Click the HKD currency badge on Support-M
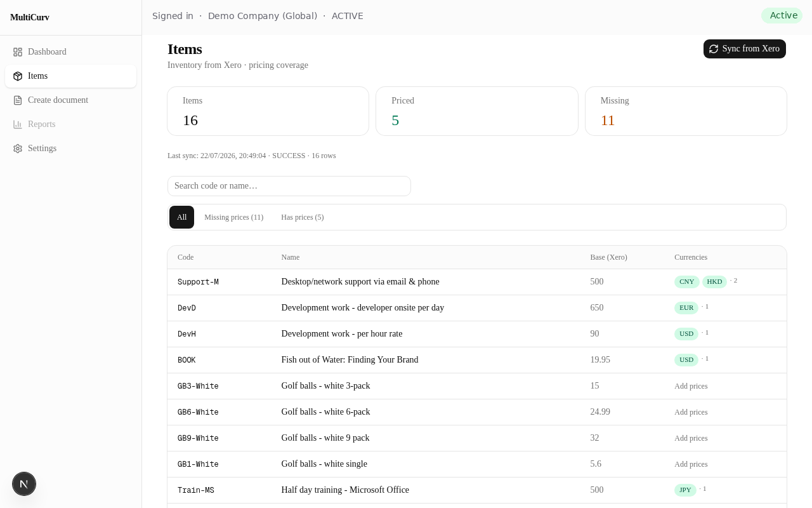The height and width of the screenshot is (508, 812). pos(714,282)
